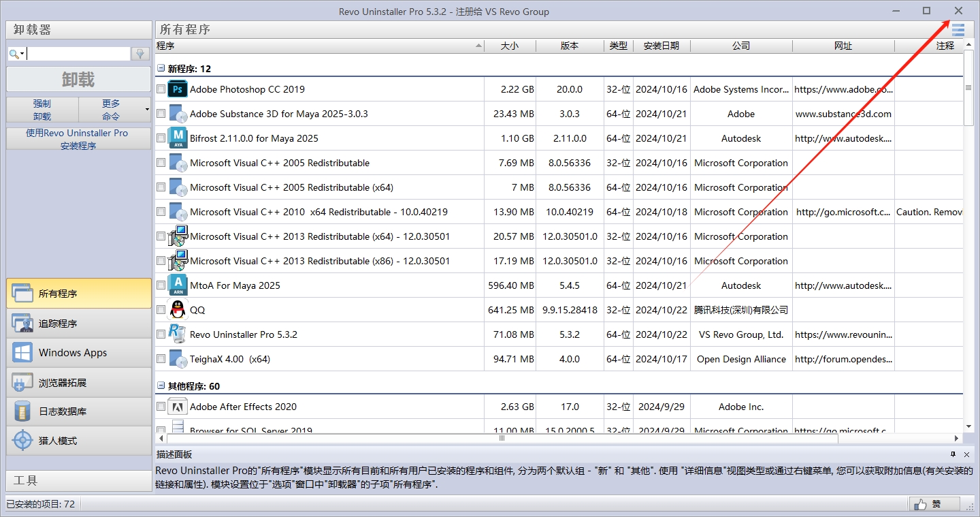Click the search filter funnel icon
This screenshot has width=980, height=517.
pos(141,54)
